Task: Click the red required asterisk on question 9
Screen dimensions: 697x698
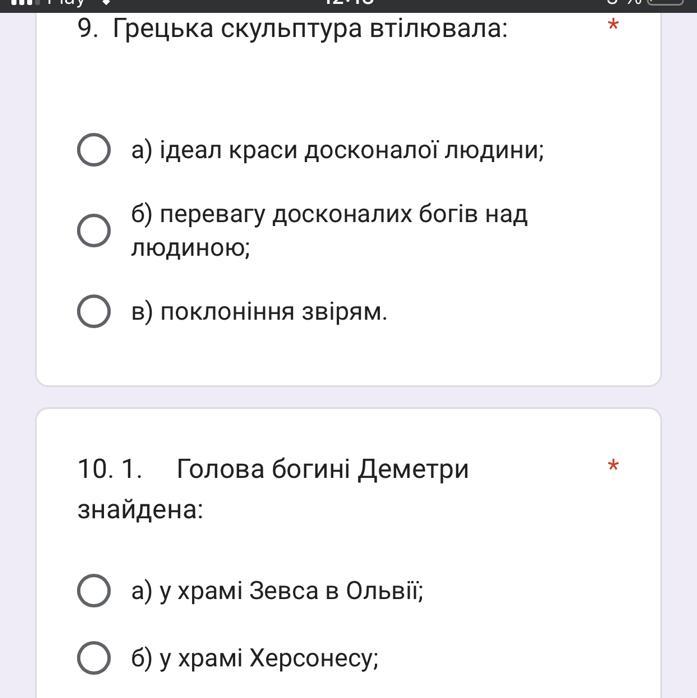Action: click(613, 25)
